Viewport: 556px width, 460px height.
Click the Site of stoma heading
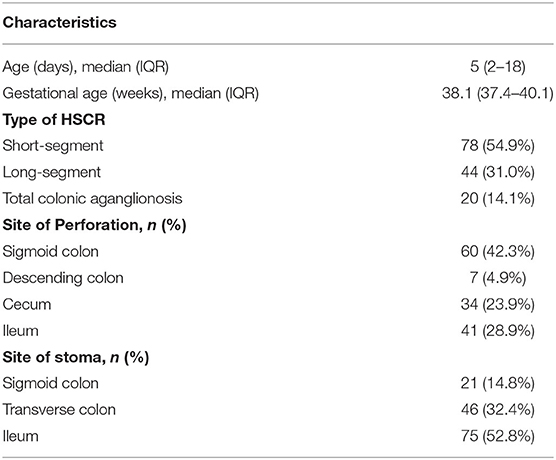point(76,357)
